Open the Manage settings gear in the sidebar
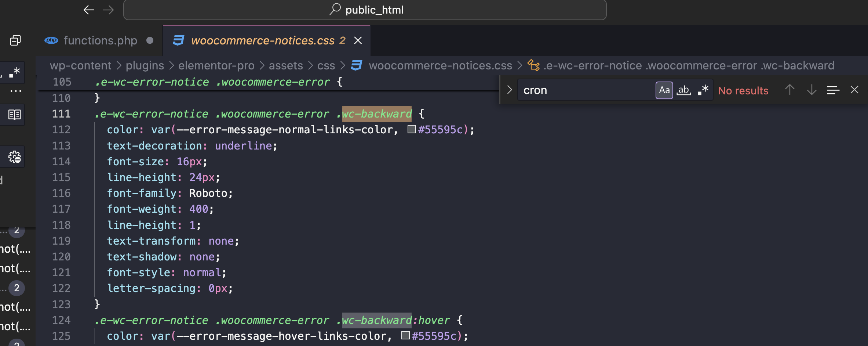This screenshot has height=346, width=868. (14, 156)
